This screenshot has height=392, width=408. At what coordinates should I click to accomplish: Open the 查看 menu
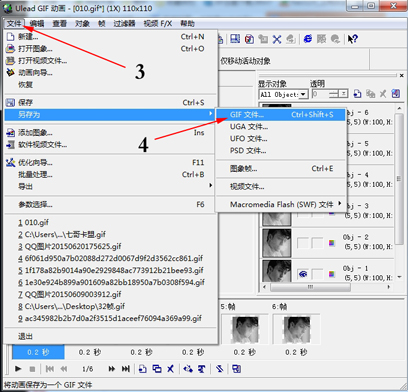pos(60,23)
